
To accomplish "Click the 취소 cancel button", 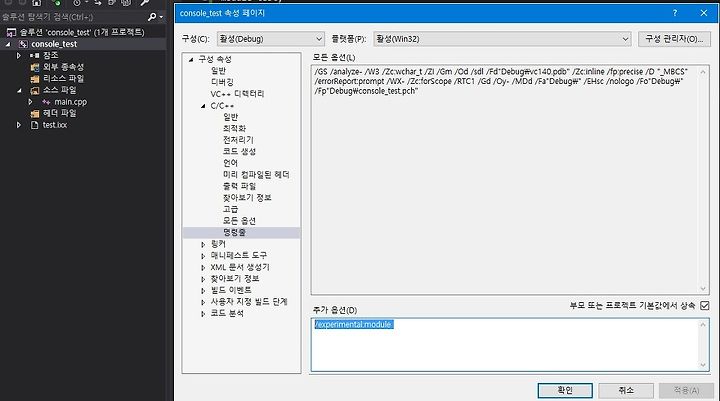I will [626, 390].
